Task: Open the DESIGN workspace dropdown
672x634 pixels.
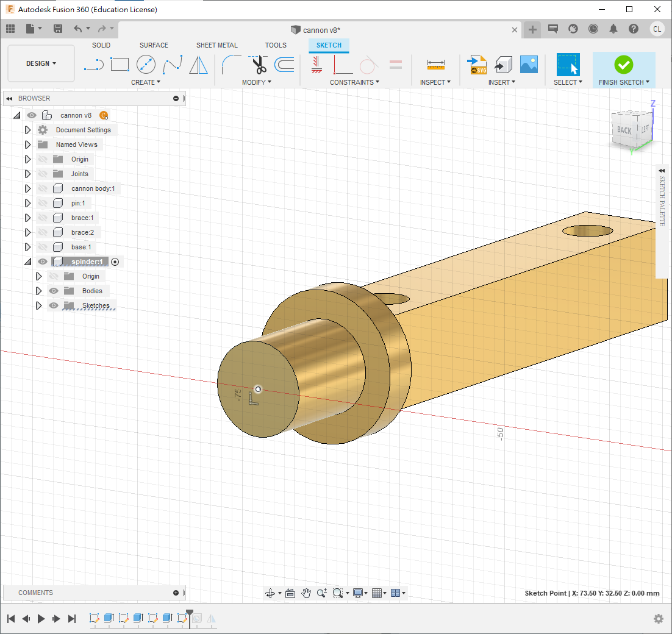Action: 41,63
